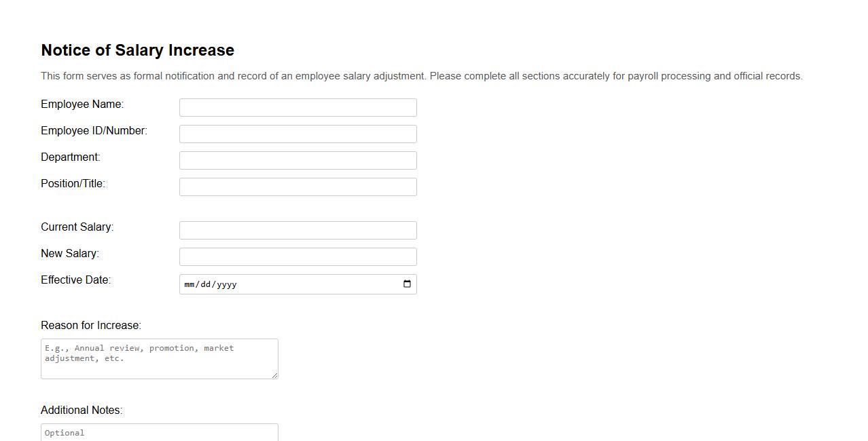Screen dimensions: 868x441
Task: Click the Position/Title input box
Action: tap(297, 187)
